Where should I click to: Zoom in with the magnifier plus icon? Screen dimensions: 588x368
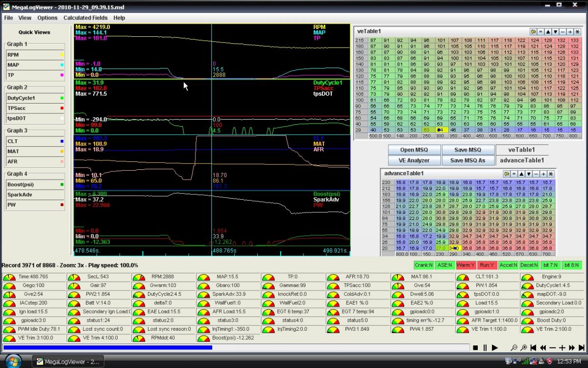point(524,347)
